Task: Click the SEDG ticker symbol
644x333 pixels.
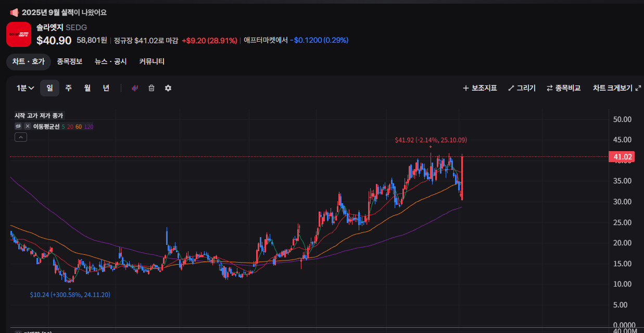Action: (x=77, y=27)
